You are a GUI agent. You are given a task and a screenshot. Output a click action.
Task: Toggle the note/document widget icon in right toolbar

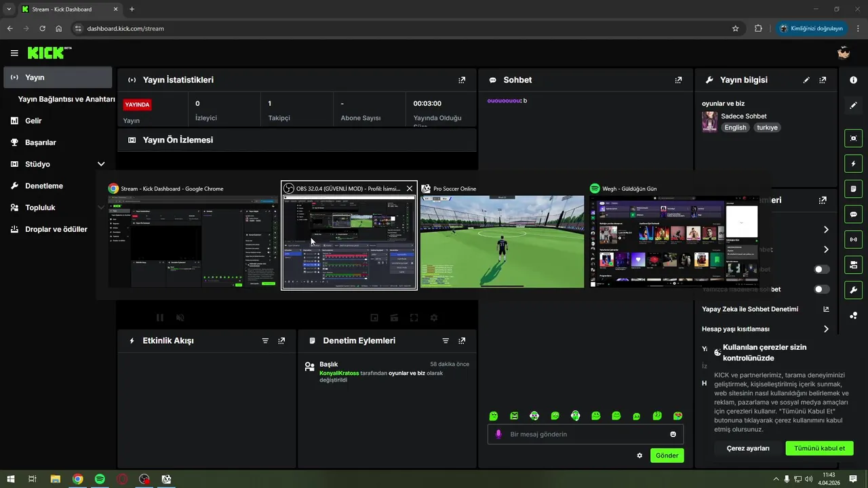click(x=853, y=188)
